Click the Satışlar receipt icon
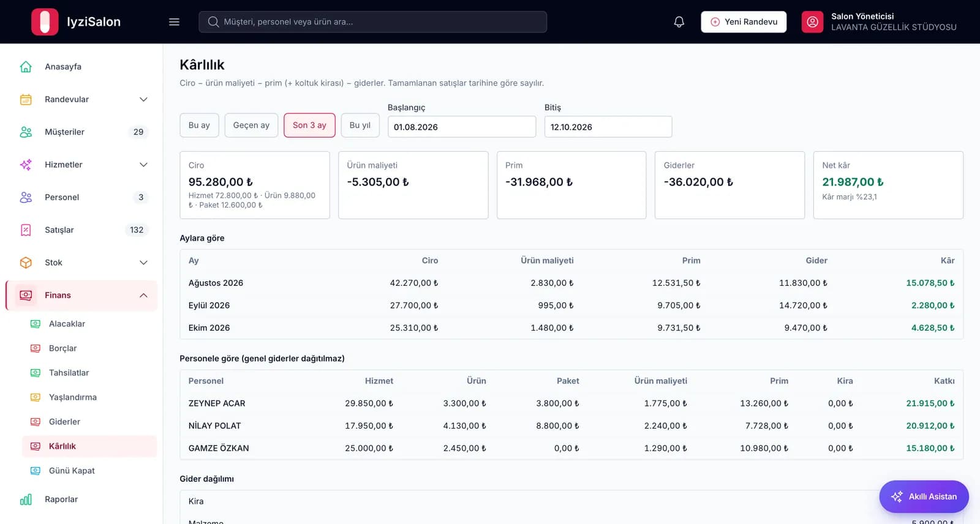980x524 pixels. pyautogui.click(x=26, y=230)
